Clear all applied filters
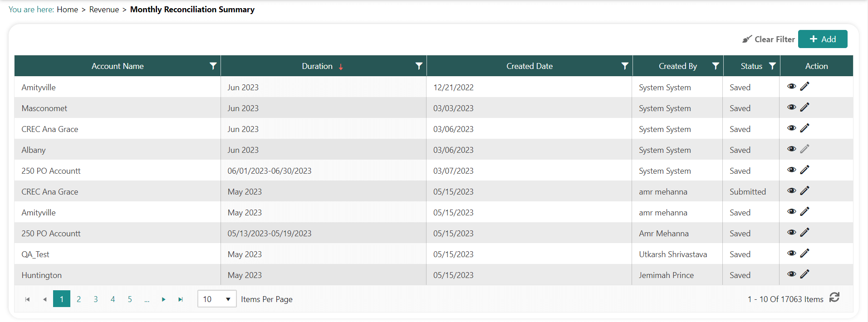The width and height of the screenshot is (868, 322). click(x=769, y=39)
